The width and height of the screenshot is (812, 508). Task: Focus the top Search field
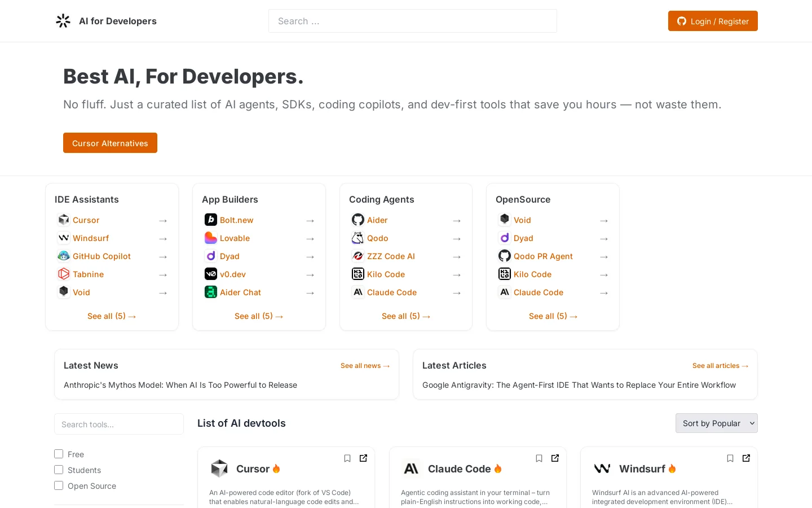tap(413, 21)
